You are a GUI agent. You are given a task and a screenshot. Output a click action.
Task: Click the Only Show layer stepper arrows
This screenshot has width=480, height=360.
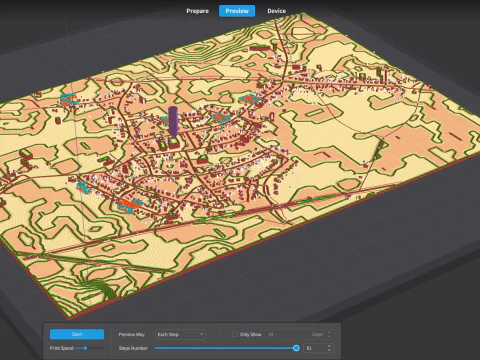pyautogui.click(x=329, y=334)
